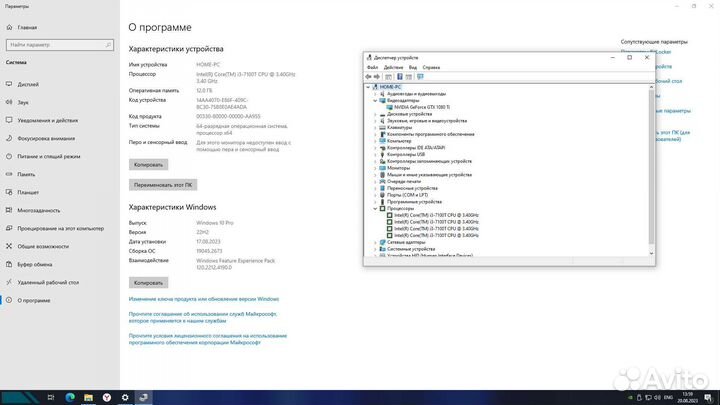Open the Вид menu in Device Manager
The image size is (720, 405).
413,67
